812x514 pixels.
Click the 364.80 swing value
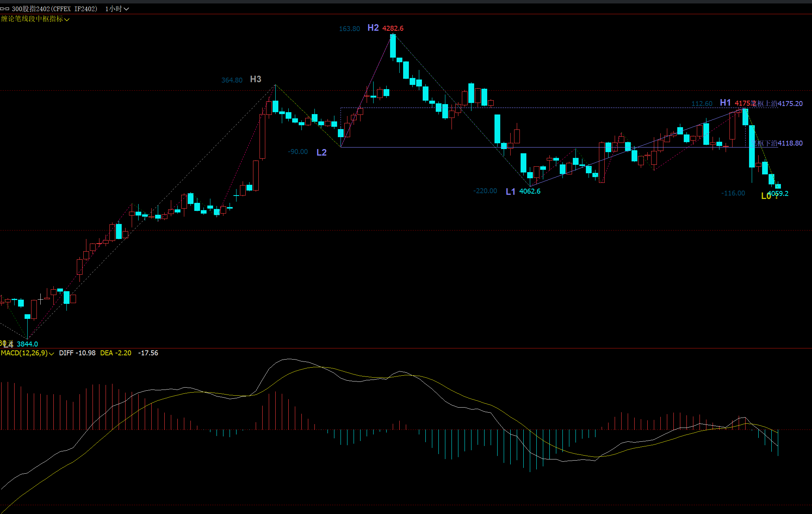coord(232,80)
